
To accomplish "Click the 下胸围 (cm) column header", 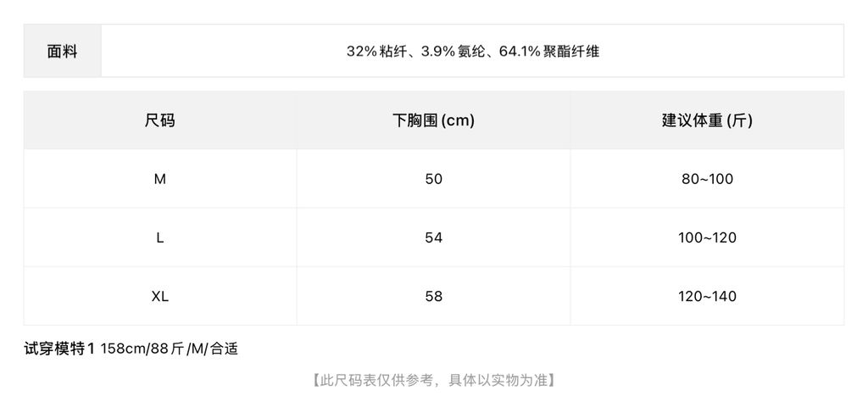I will tap(433, 120).
